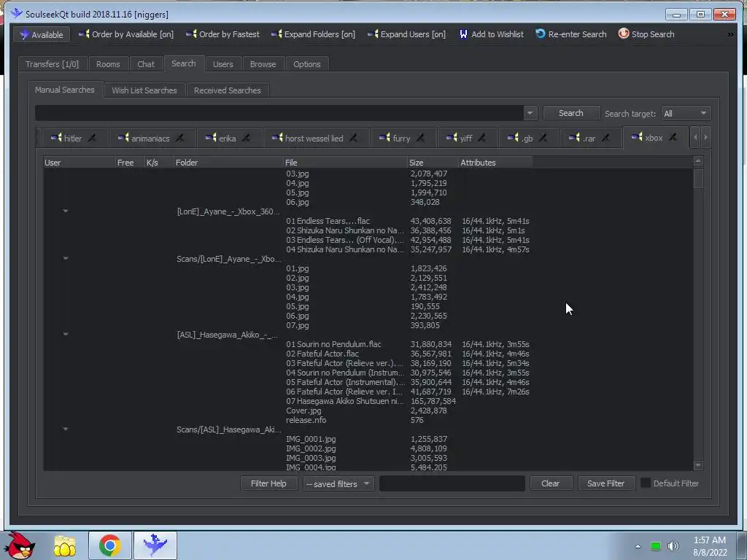The width and height of the screenshot is (747, 560).
Task: Close the horst wessel lied search tab
Action: [353, 138]
